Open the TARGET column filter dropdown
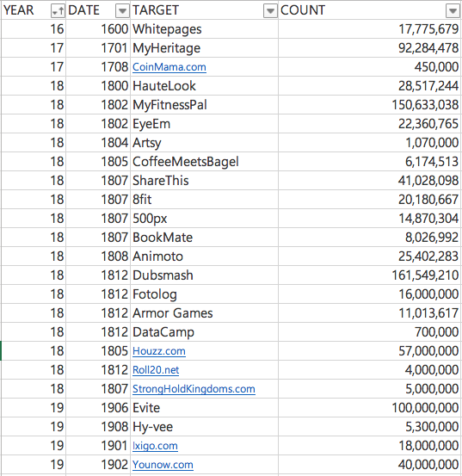The image size is (462, 476). 270,11
